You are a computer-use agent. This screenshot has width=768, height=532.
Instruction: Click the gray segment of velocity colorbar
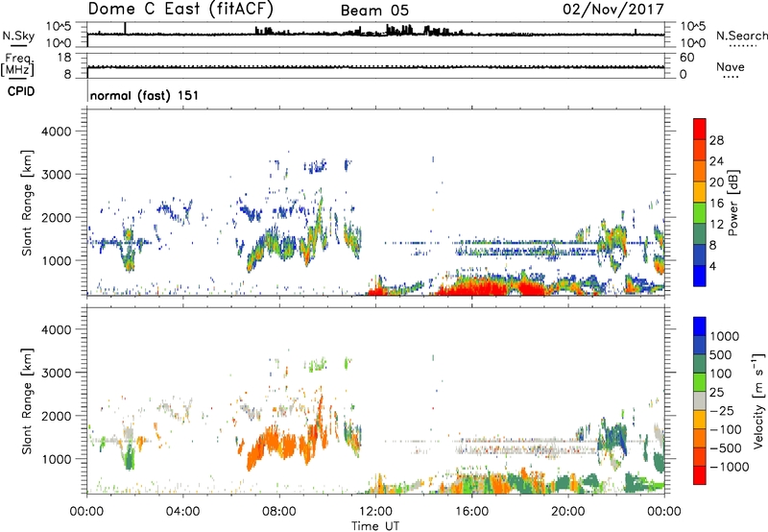point(700,401)
